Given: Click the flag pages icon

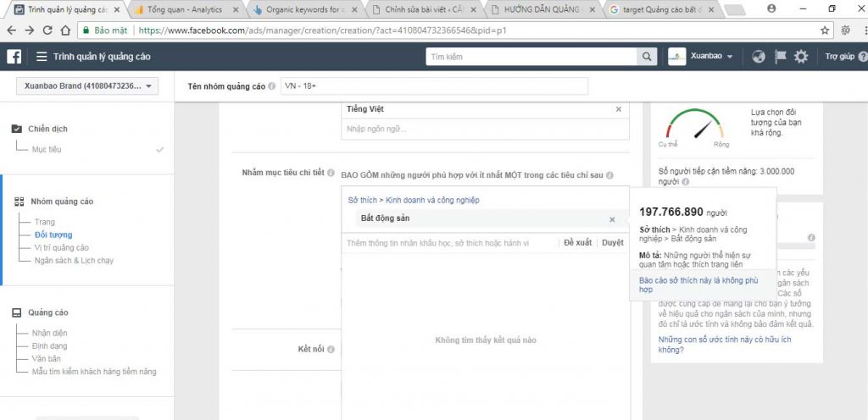Looking at the screenshot, I should 780,57.
